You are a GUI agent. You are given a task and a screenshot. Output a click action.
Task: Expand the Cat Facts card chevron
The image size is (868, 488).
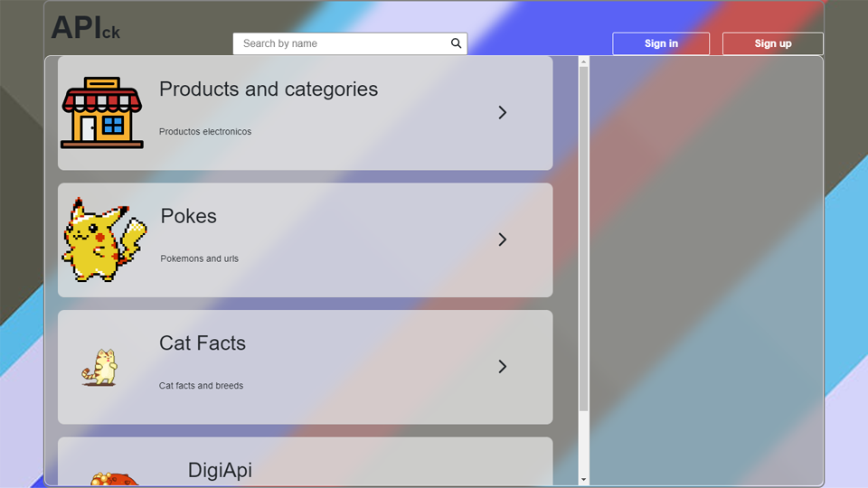click(x=502, y=366)
